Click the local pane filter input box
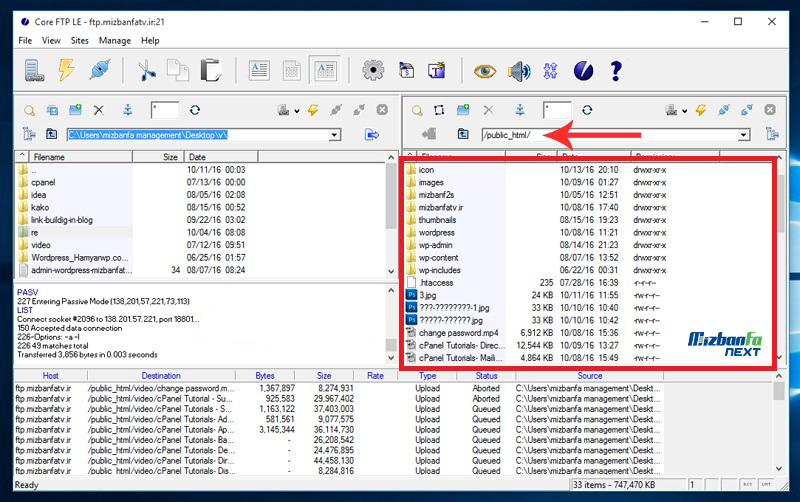800x502 pixels. [x=165, y=110]
